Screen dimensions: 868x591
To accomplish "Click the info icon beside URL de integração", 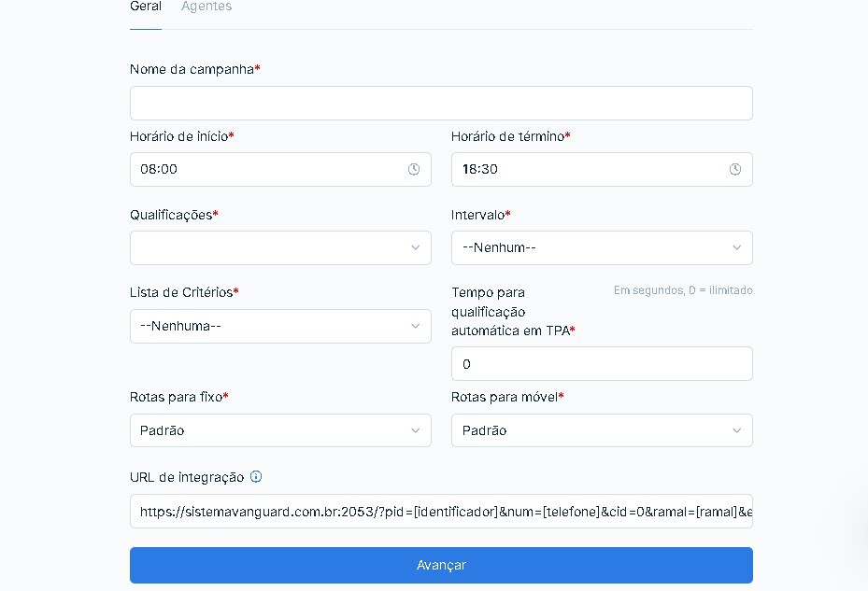I will 256,476.
